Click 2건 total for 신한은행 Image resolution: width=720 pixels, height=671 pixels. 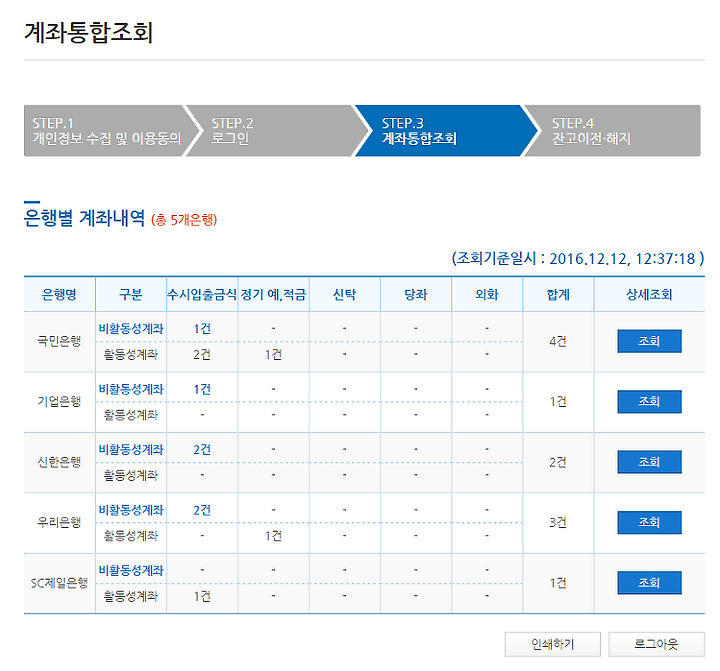click(558, 462)
